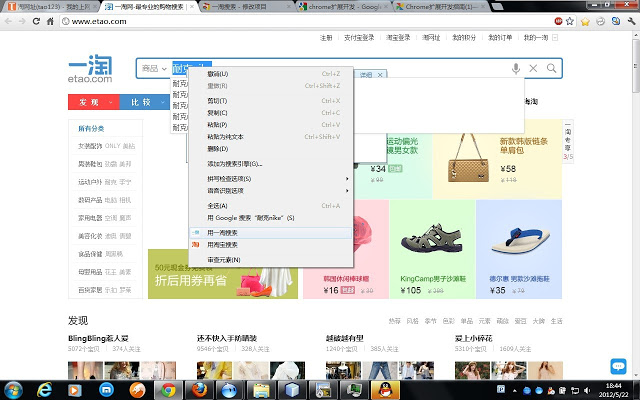The height and width of the screenshot is (400, 640).
Task: Switch to the 淘网址(tao123) tab
Action: pyautogui.click(x=50, y=7)
